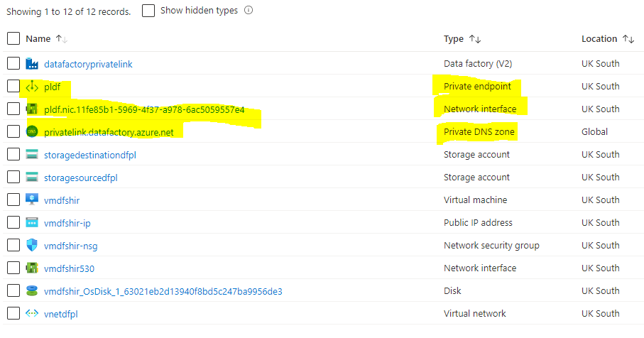644x338 pixels.
Task: Tick the select-all checkbox in header
Action: click(x=13, y=38)
